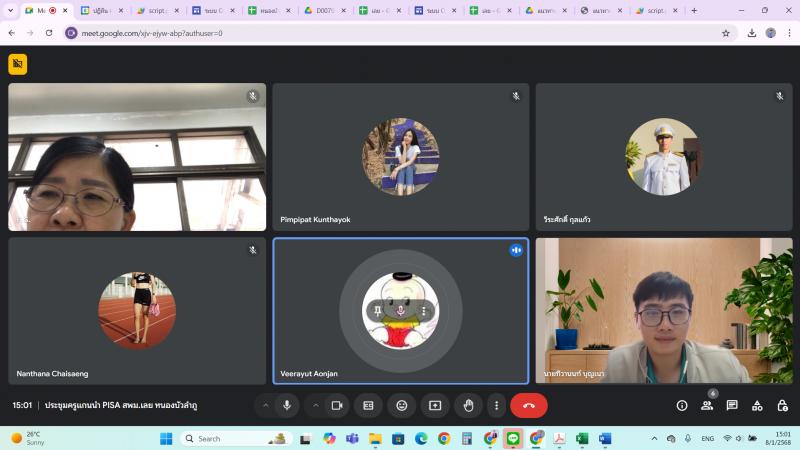Select Nanthana Chaisaeng's tile

(x=137, y=311)
